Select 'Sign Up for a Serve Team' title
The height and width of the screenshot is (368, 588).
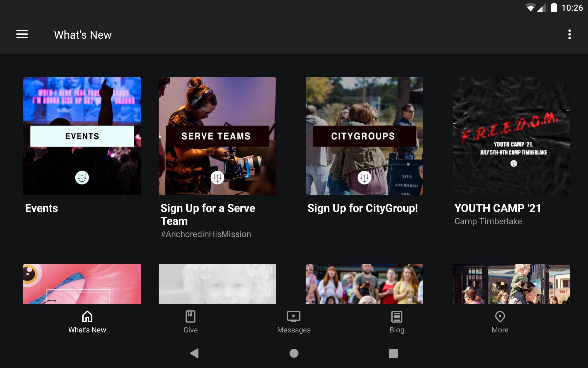tap(208, 214)
